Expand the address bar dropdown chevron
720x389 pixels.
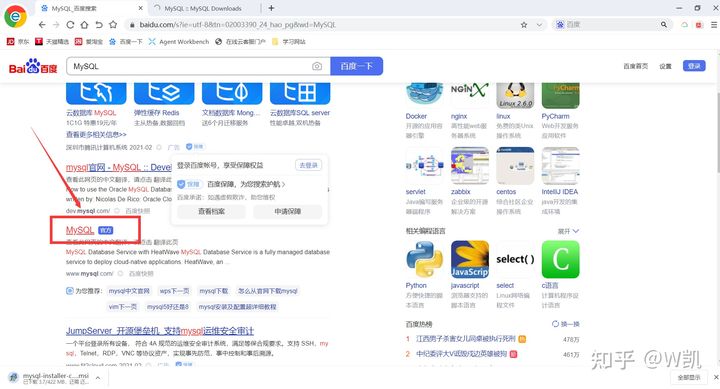(539, 25)
